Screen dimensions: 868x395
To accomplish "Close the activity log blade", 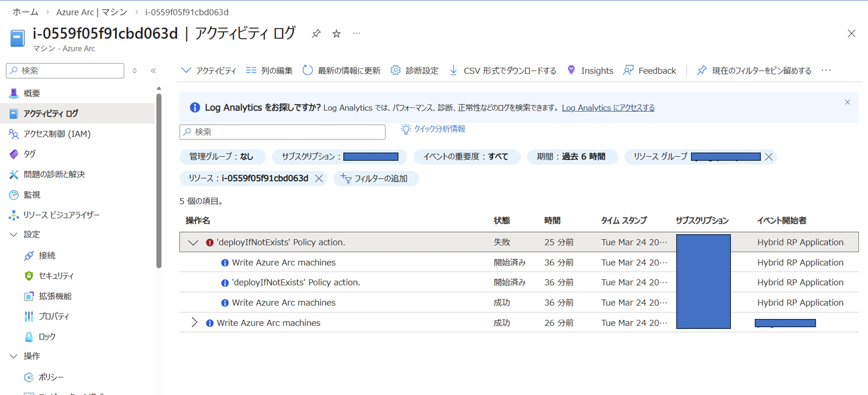I will point(852,33).
